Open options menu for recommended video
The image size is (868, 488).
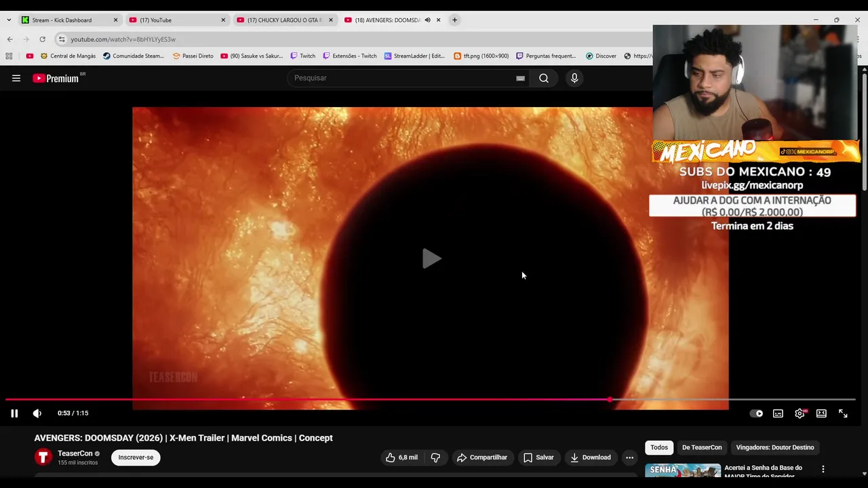click(823, 469)
